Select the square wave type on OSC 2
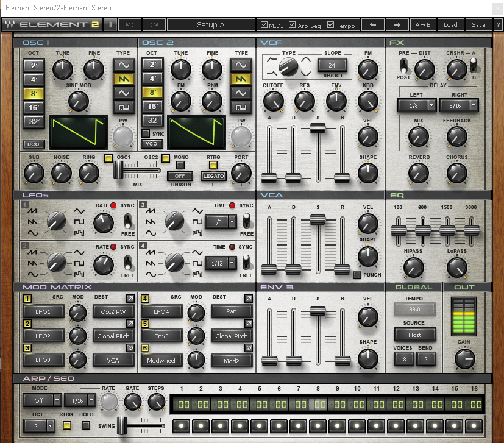This screenshot has width=504, height=443. tap(242, 106)
